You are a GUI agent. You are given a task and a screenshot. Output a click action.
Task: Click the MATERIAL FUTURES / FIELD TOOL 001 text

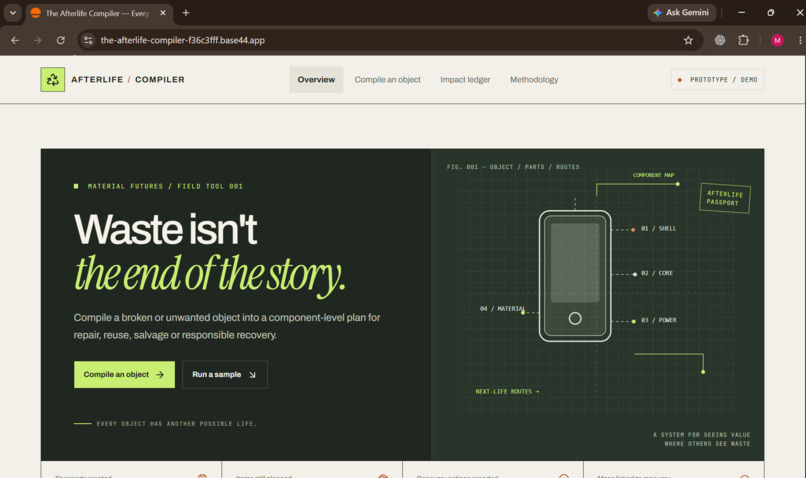point(165,187)
